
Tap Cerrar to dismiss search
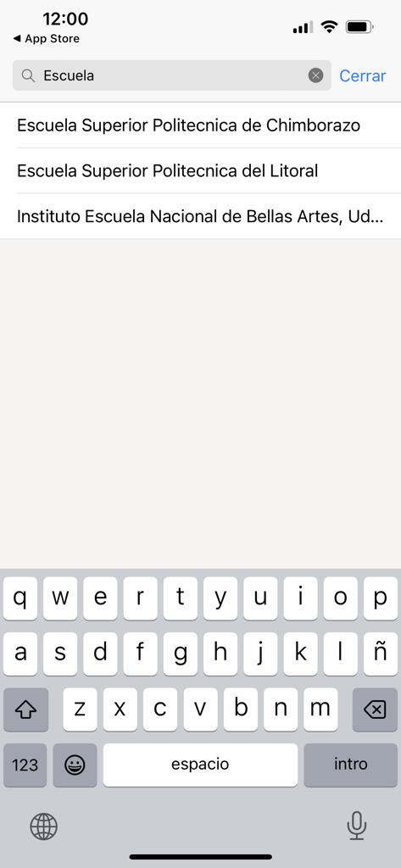click(363, 75)
